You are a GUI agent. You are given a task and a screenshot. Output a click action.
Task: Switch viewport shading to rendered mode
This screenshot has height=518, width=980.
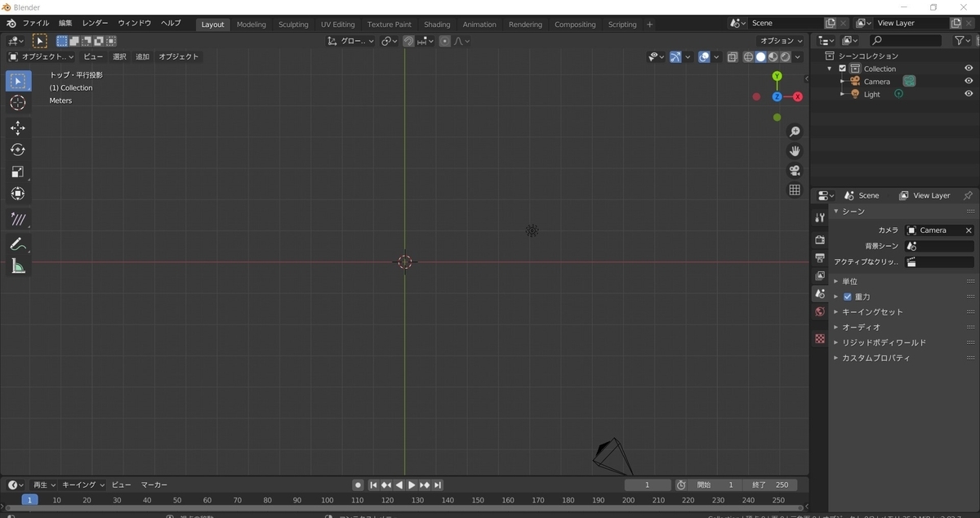786,56
